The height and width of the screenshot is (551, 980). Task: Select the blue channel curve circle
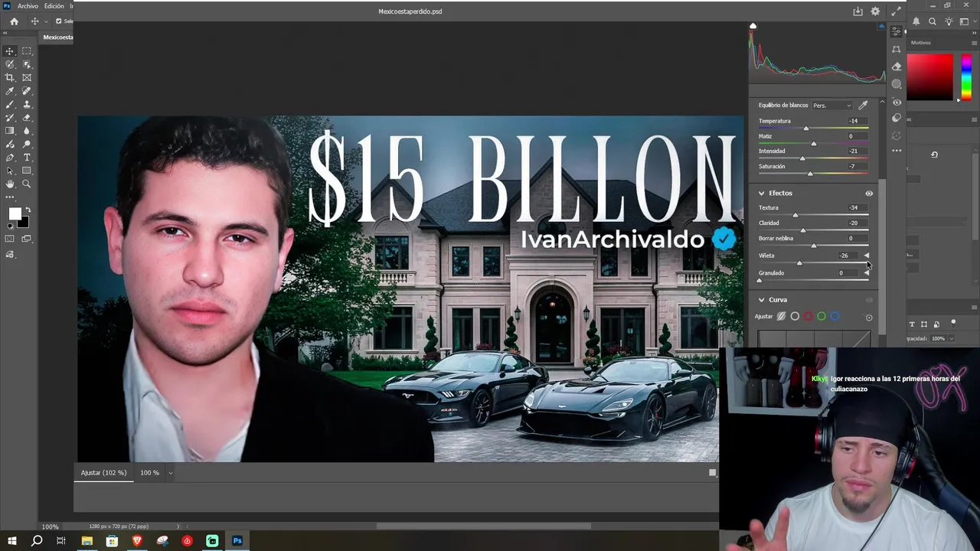[x=835, y=316]
